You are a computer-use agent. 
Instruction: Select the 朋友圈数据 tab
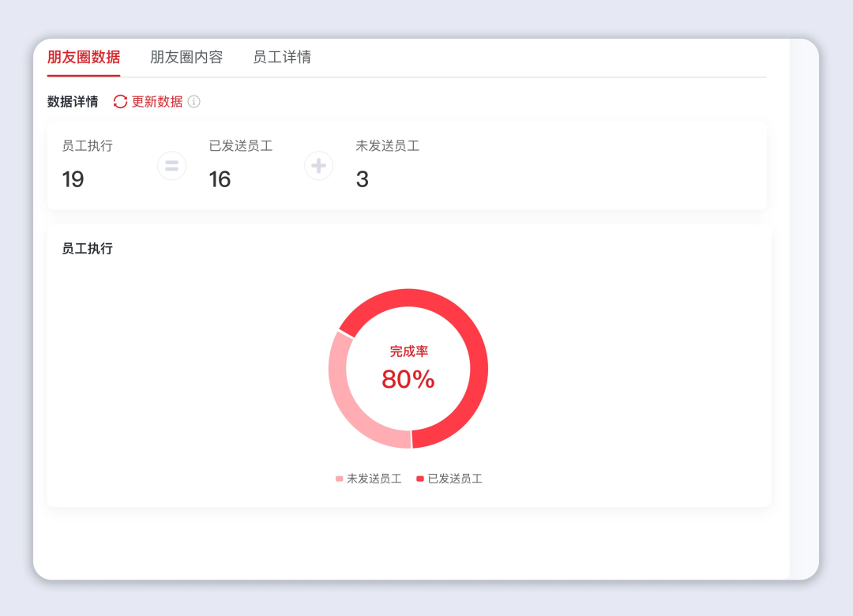[x=84, y=57]
